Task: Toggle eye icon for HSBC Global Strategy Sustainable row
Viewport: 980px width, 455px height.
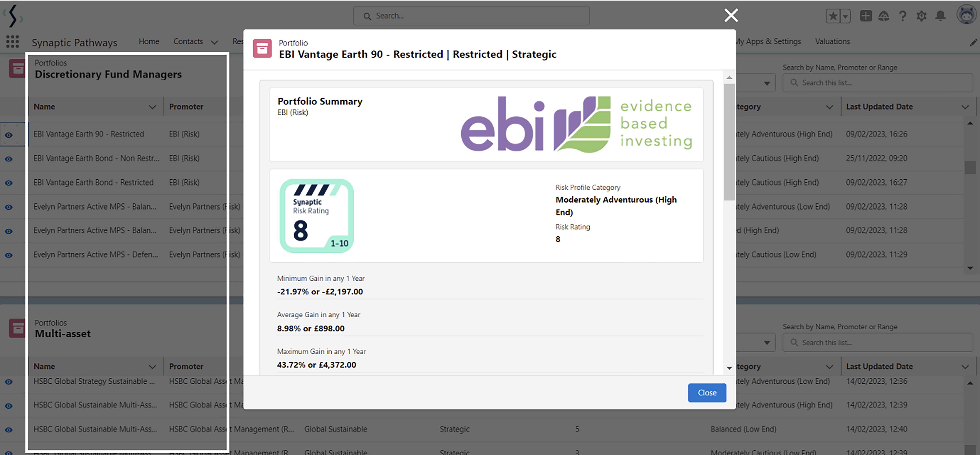Action: (9, 382)
